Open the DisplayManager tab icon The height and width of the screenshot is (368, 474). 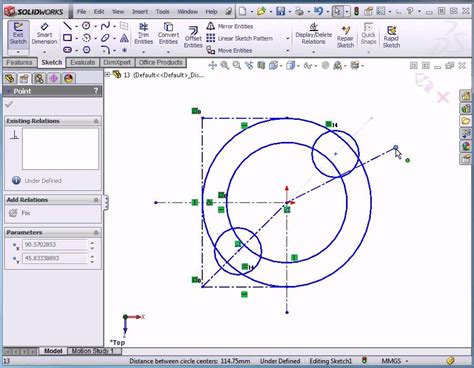(x=68, y=78)
